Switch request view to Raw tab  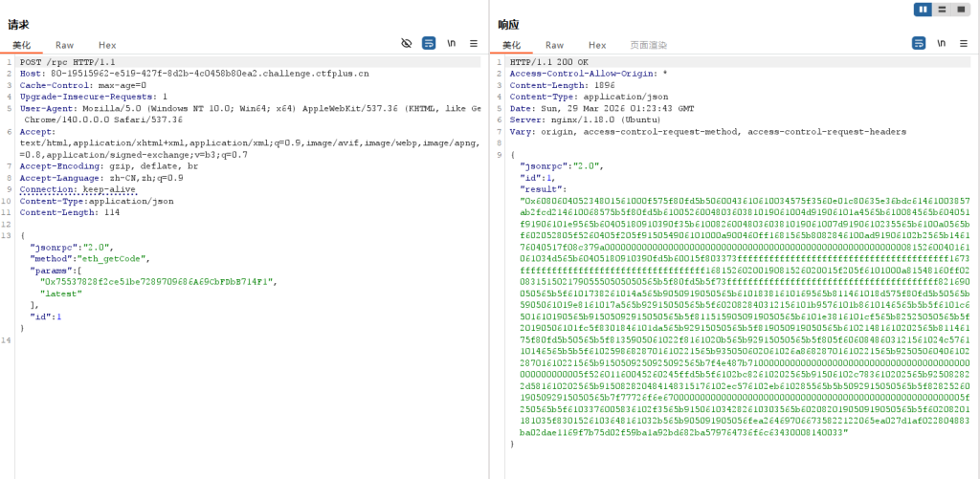[64, 45]
